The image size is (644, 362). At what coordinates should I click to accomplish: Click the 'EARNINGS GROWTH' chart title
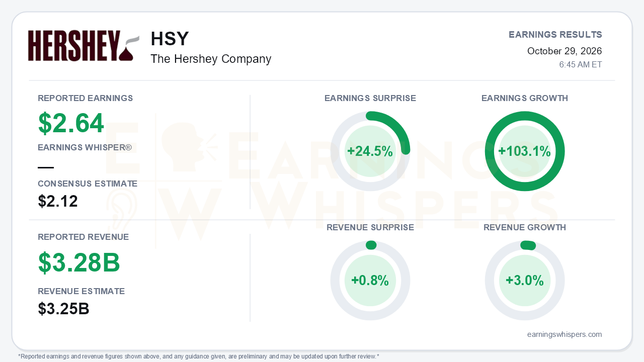click(x=525, y=98)
